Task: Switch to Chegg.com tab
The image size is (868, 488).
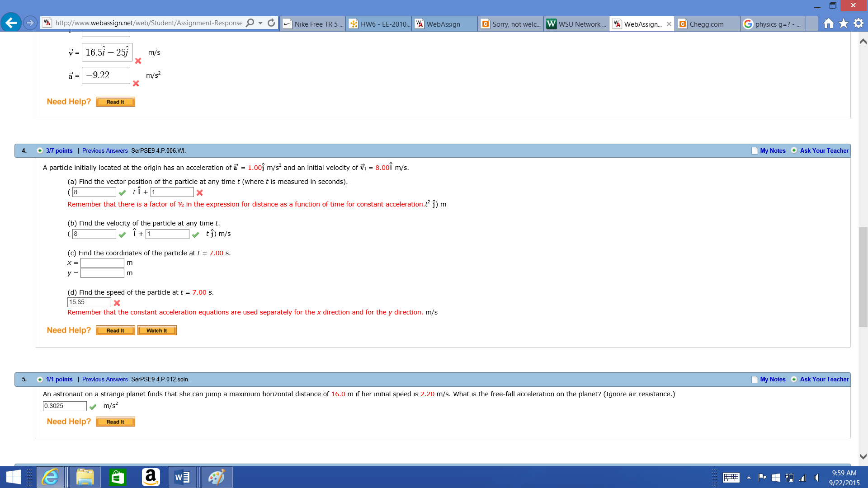Action: click(x=706, y=24)
